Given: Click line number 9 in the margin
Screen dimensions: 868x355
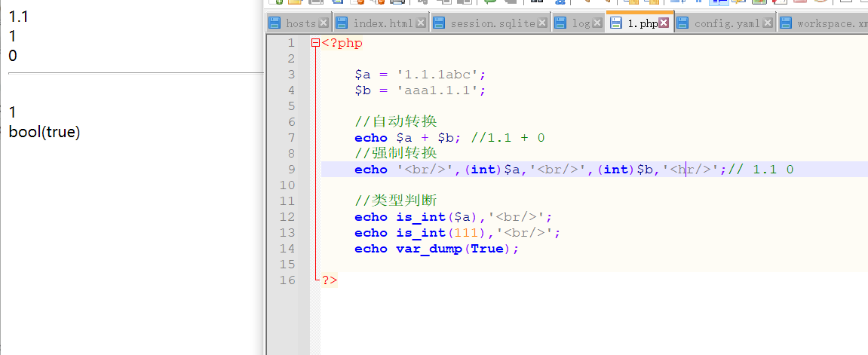Looking at the screenshot, I should pos(291,169).
